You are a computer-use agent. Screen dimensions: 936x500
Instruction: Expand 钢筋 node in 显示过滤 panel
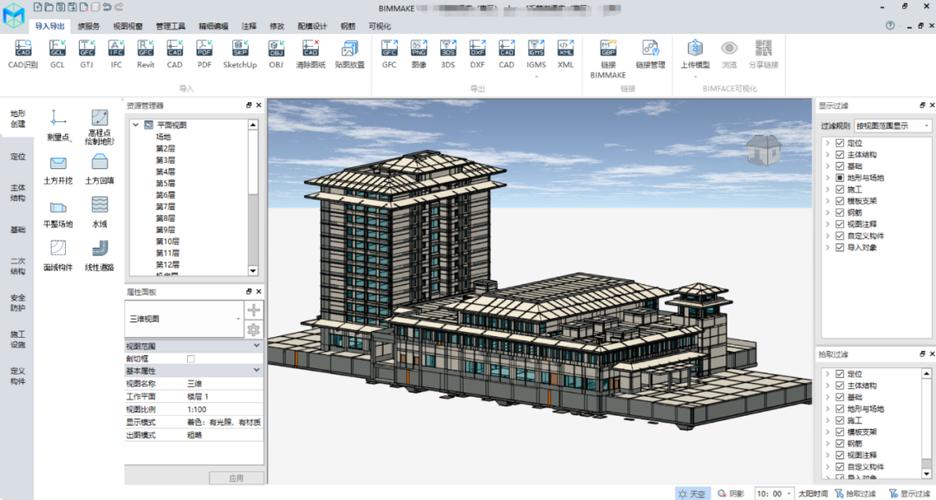(x=827, y=212)
